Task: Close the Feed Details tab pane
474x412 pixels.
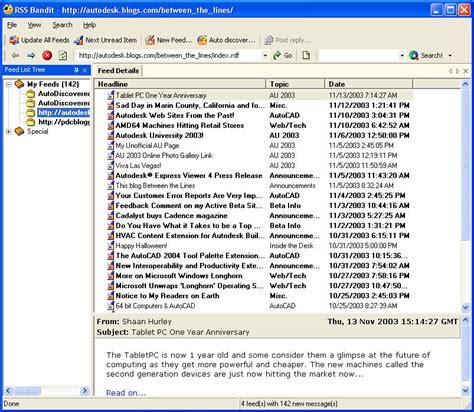Action: click(x=466, y=71)
